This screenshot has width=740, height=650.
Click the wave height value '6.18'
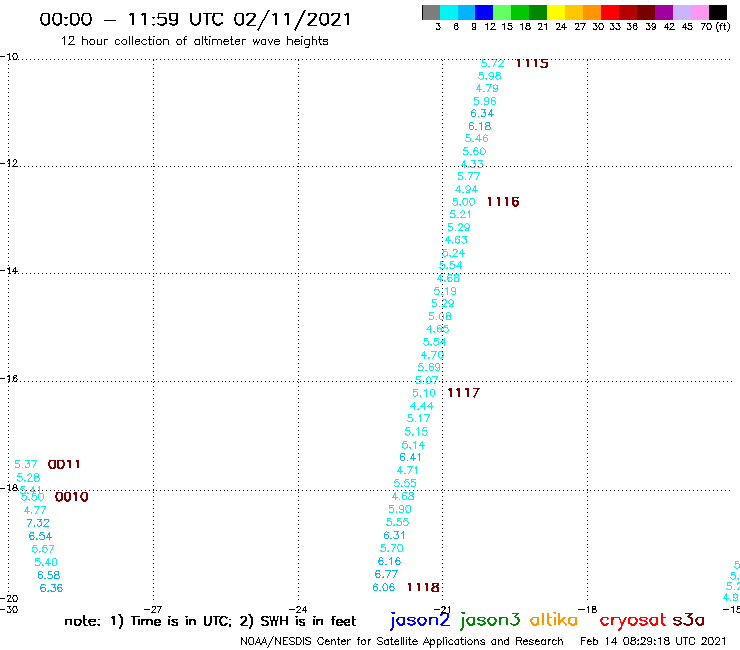(479, 127)
